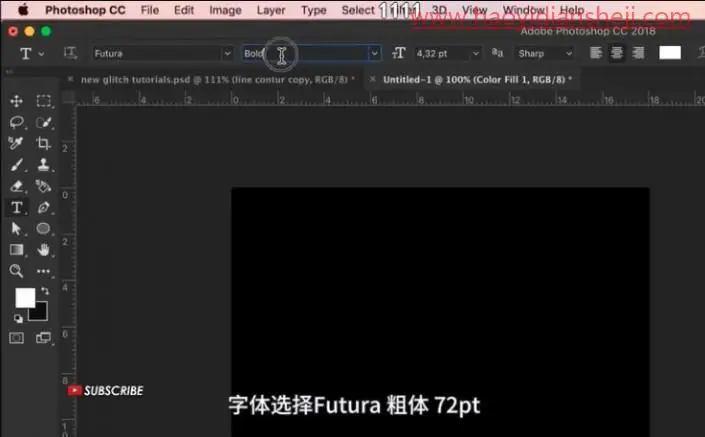This screenshot has width=705, height=437.
Task: Select the Paint Bucket tool
Action: tap(43, 186)
